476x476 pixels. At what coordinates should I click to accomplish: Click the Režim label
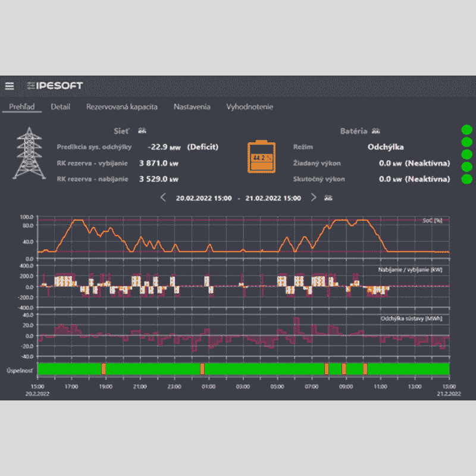click(x=303, y=147)
